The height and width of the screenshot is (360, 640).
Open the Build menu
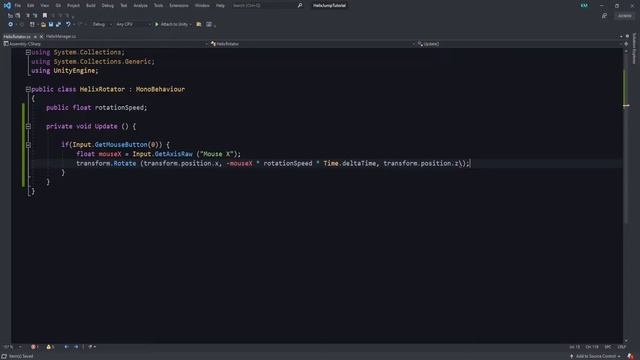coord(91,6)
